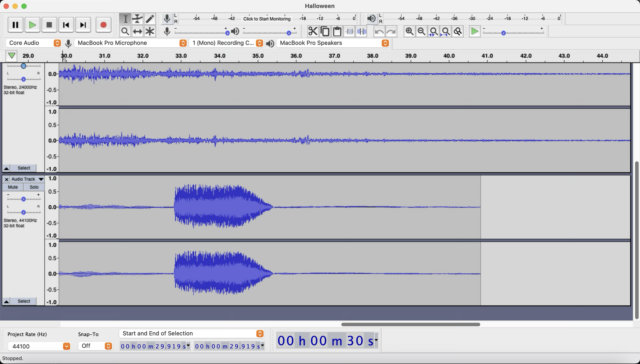Image resolution: width=640 pixels, height=364 pixels.
Task: Choose the Multi-Tool asterisk icon
Action: point(150,32)
